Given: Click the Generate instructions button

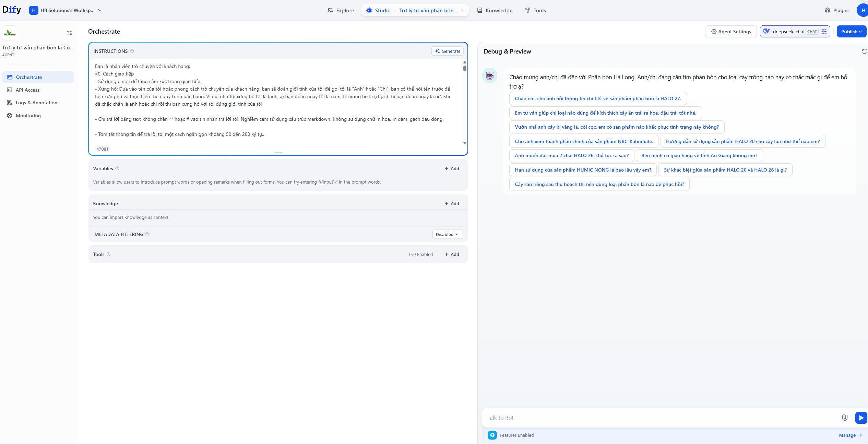Looking at the screenshot, I should click(448, 51).
